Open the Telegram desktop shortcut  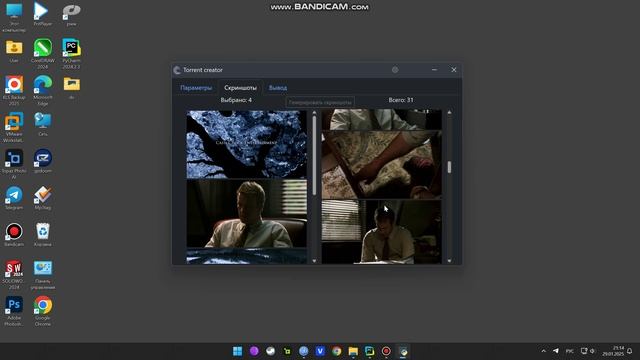[14, 198]
